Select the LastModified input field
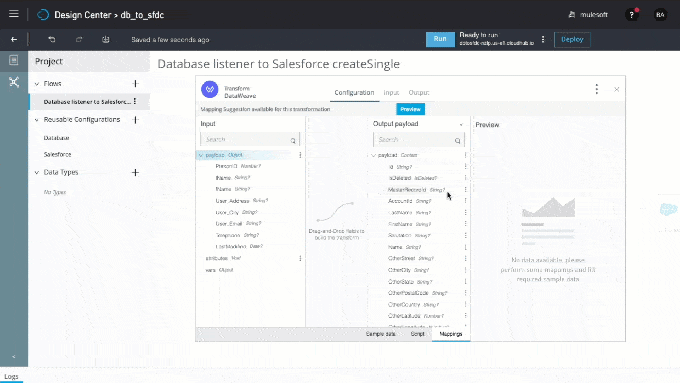The width and height of the screenshot is (680, 383). [239, 246]
